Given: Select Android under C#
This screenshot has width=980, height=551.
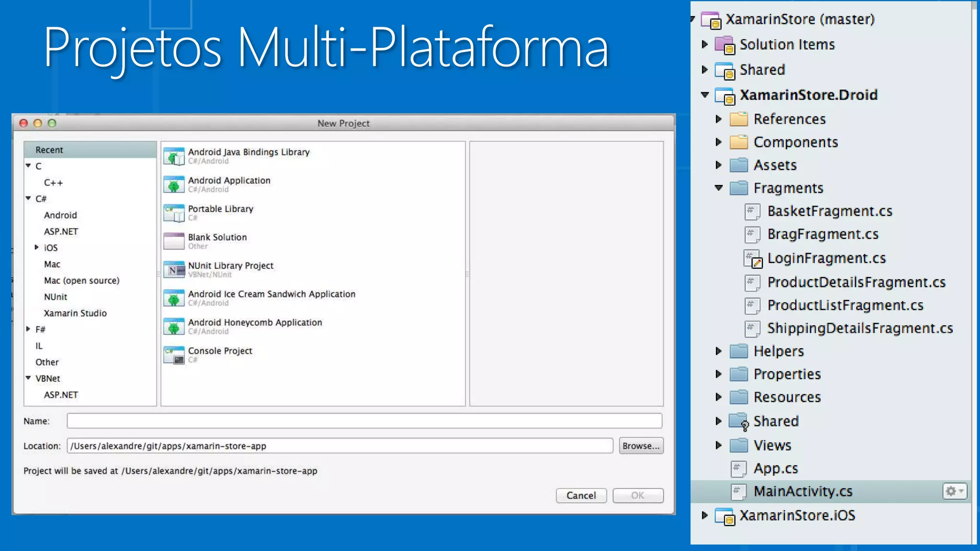Looking at the screenshot, I should pos(60,215).
